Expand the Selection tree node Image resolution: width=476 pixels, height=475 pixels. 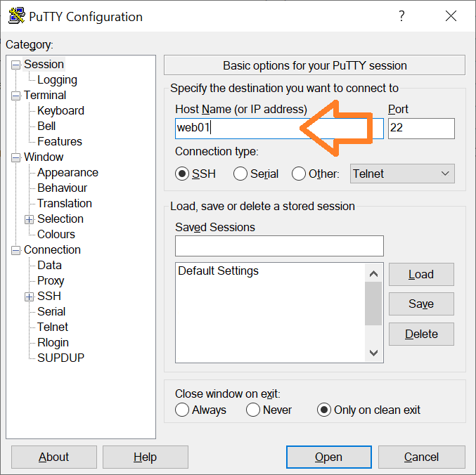click(29, 219)
